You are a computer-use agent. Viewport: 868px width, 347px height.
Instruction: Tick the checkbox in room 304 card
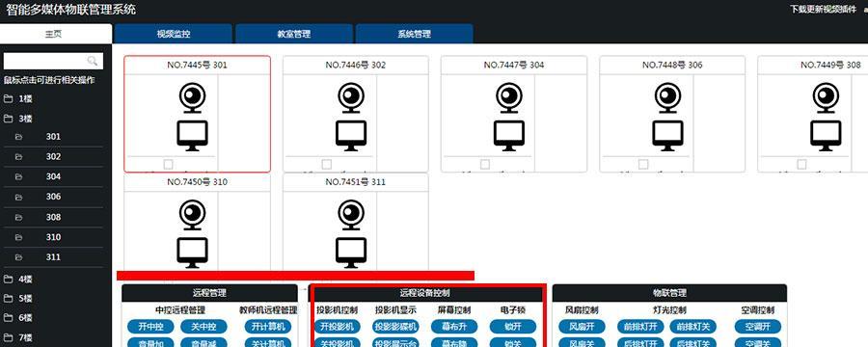point(485,165)
